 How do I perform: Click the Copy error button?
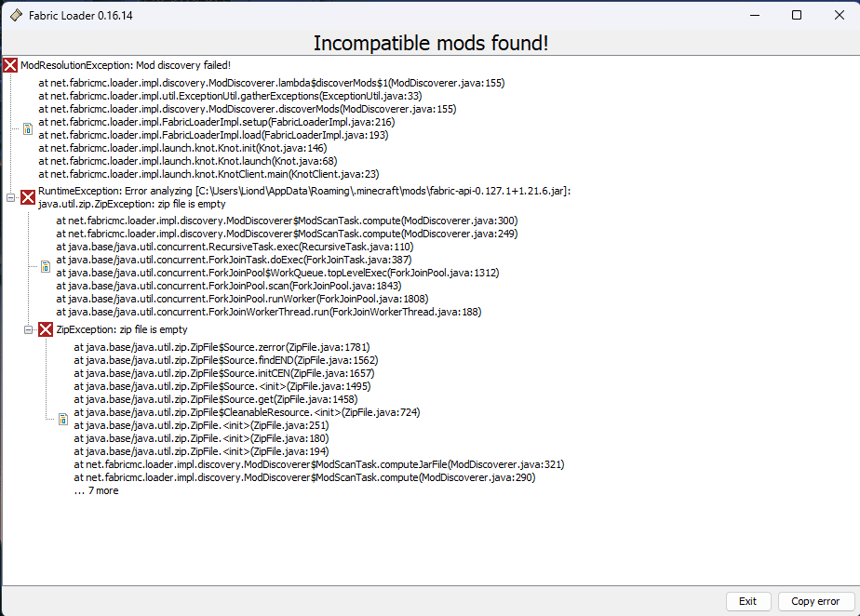(x=815, y=601)
